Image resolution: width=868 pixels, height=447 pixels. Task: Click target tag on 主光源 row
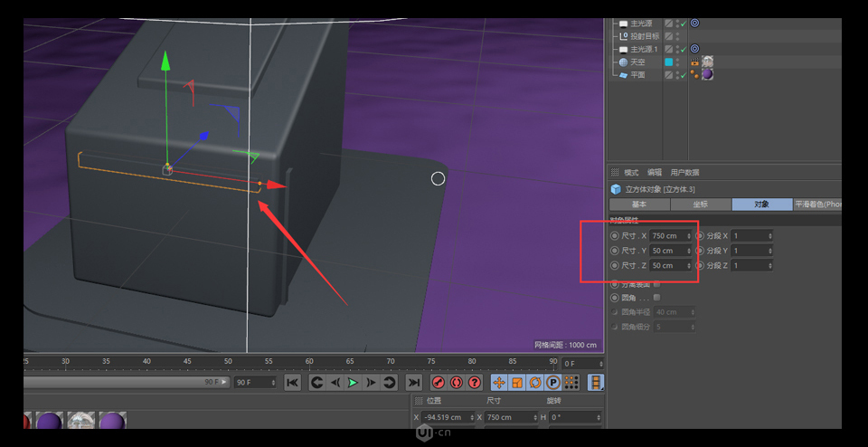coord(695,24)
